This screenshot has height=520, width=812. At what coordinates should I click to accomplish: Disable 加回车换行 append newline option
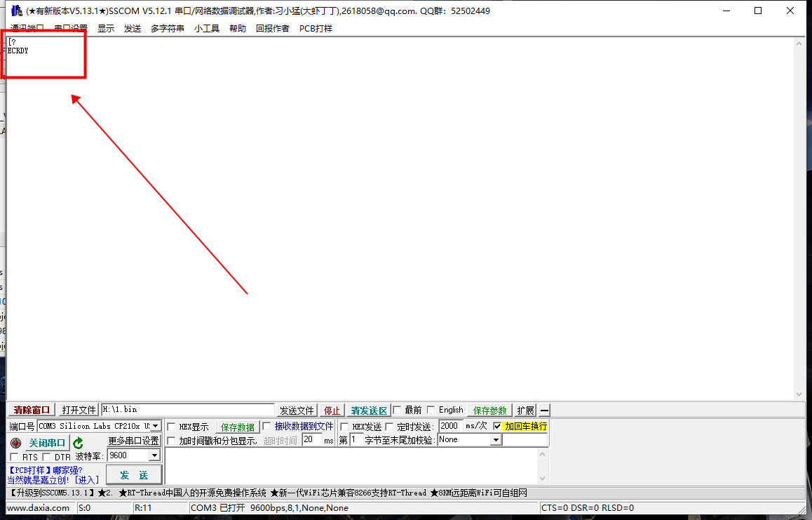[x=496, y=425]
